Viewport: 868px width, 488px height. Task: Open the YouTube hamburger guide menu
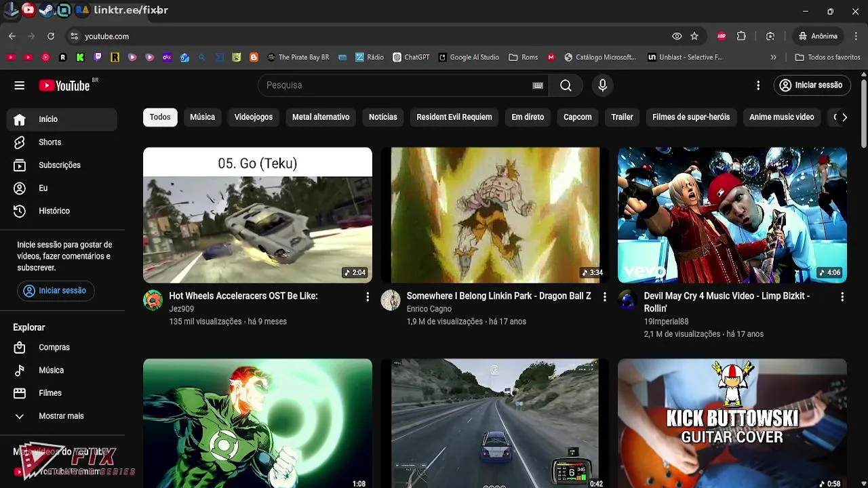coord(19,85)
